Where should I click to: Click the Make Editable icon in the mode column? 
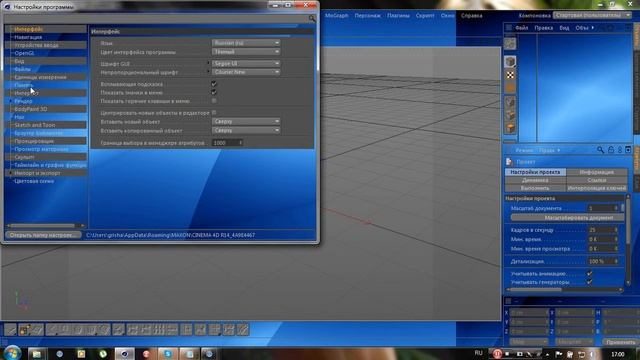(x=510, y=44)
